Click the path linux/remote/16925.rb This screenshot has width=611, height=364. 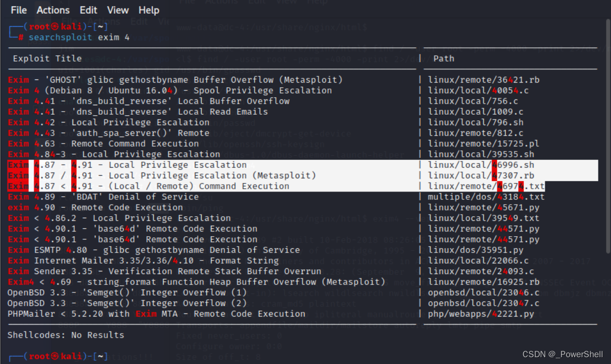point(484,282)
